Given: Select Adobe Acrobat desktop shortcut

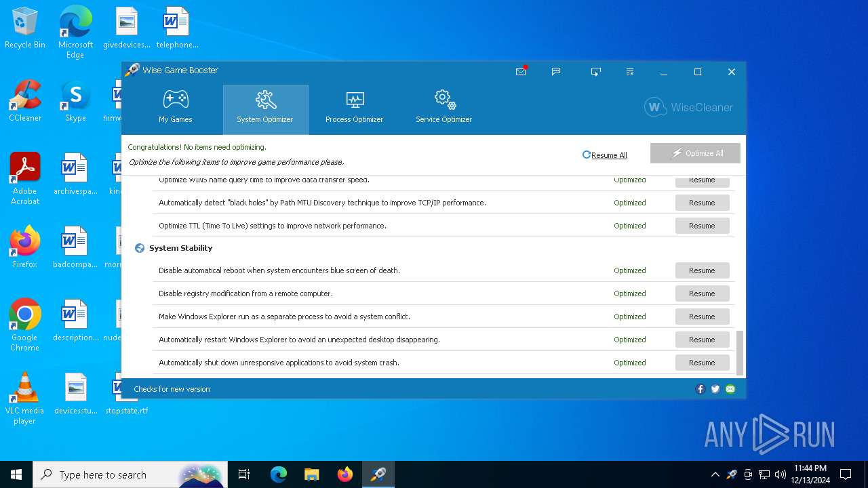Looking at the screenshot, I should (x=25, y=179).
